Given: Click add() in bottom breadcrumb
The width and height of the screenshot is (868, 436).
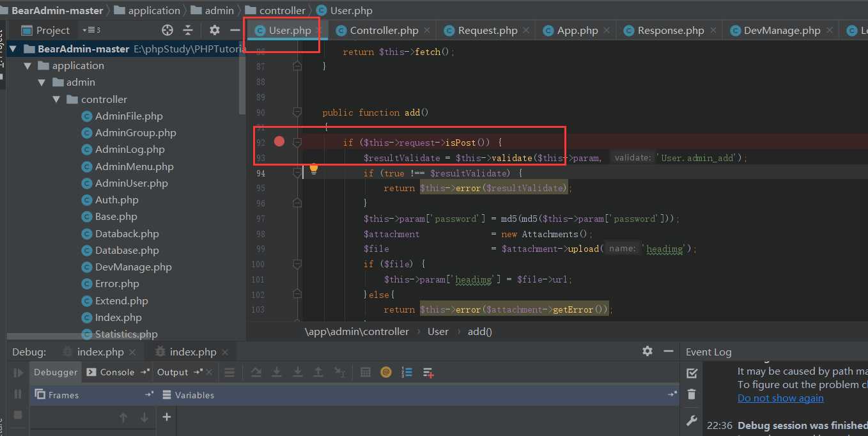Looking at the screenshot, I should click(x=480, y=331).
